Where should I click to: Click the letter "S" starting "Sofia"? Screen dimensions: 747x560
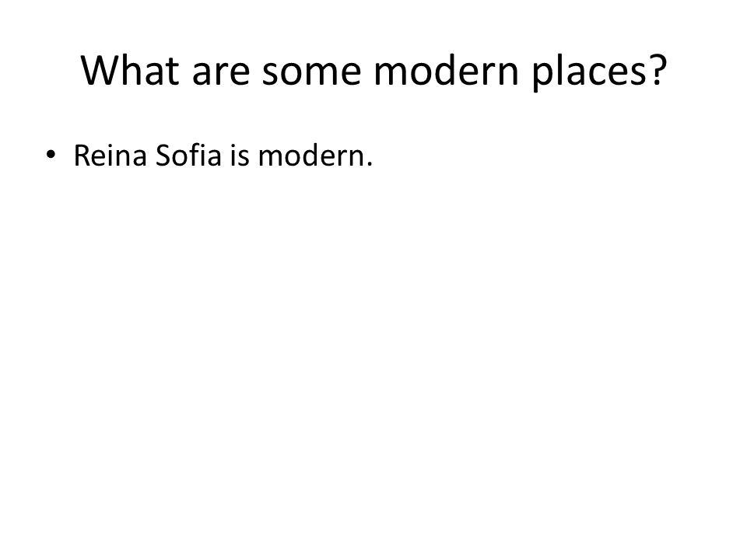[x=163, y=156]
